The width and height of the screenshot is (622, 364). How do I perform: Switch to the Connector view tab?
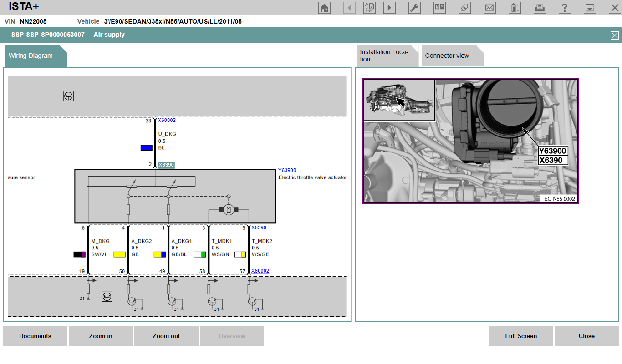(x=447, y=56)
